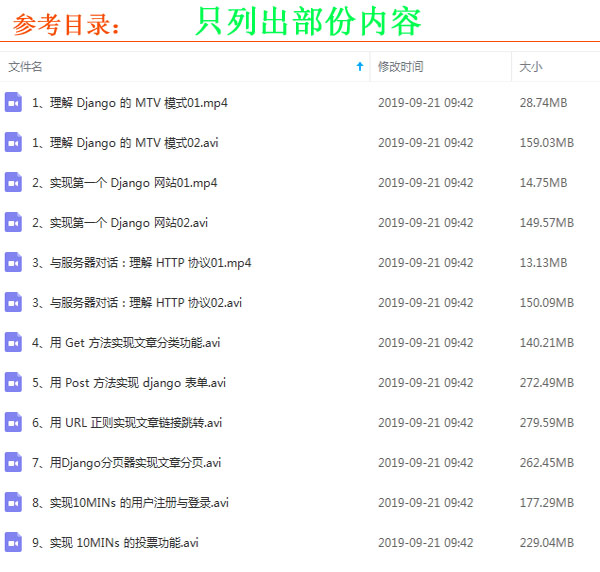The height and width of the screenshot is (572, 600).
Task: Sort list by 文件名 column header
Action: (x=26, y=67)
